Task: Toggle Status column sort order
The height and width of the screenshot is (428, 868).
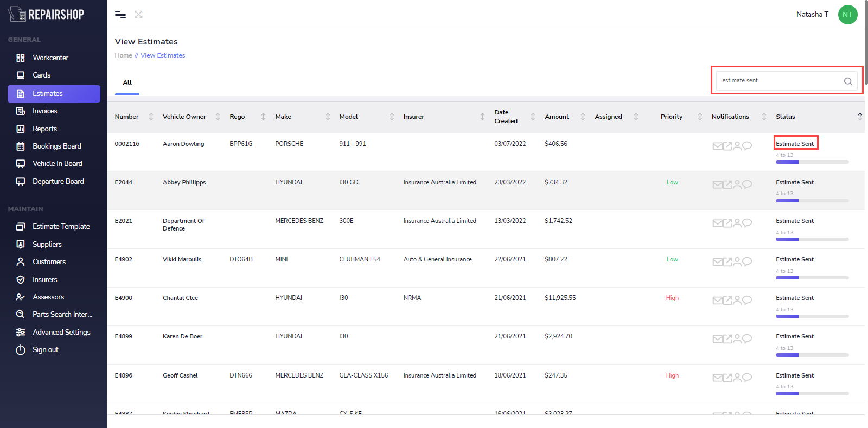Action: (x=859, y=116)
